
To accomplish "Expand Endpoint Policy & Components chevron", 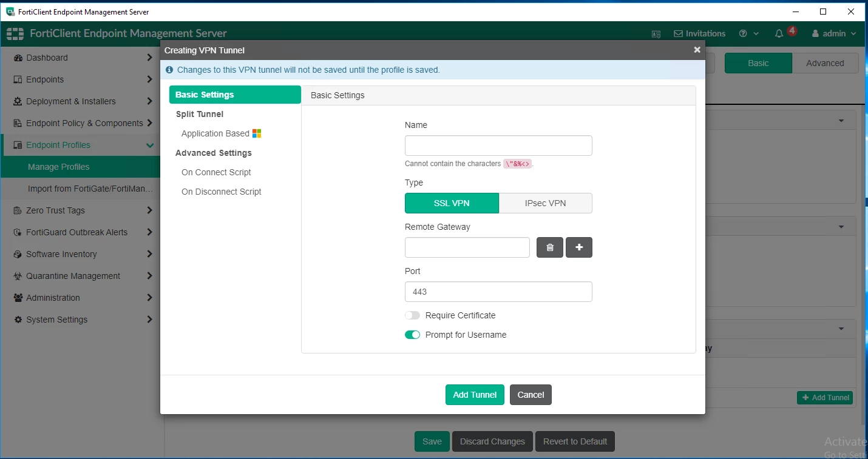I will point(150,123).
